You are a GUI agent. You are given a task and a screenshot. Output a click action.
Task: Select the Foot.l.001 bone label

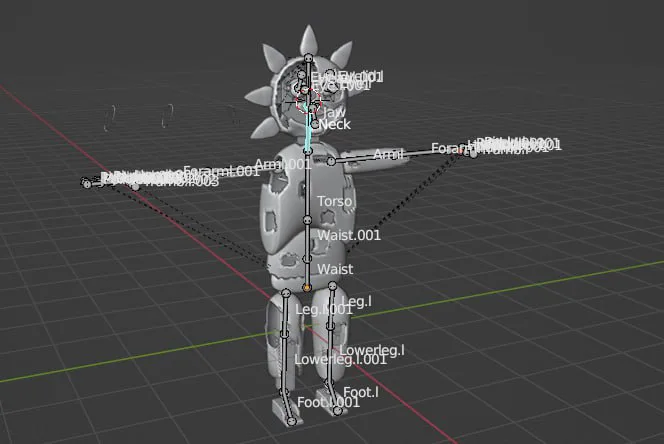[329, 402]
